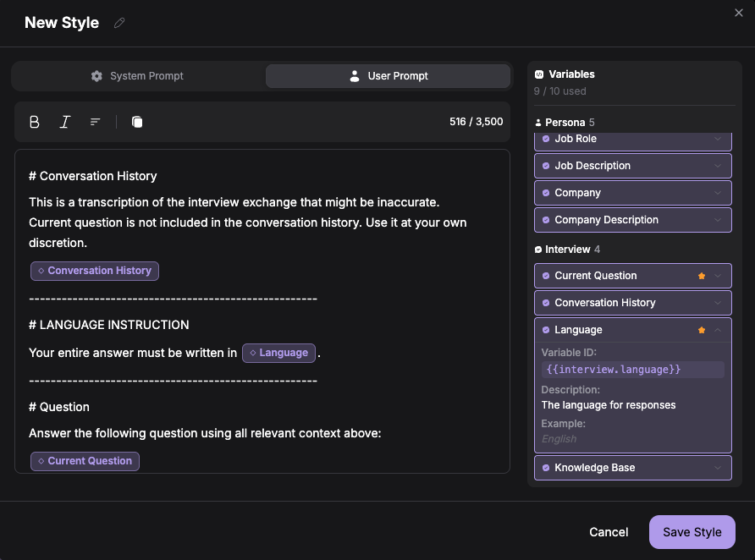755x560 pixels.
Task: Switch to the User Prompt tab
Action: click(x=388, y=75)
